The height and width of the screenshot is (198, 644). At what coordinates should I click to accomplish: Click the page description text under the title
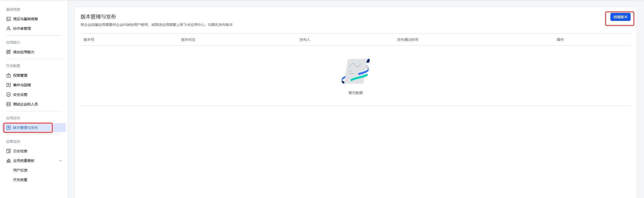coord(157,25)
